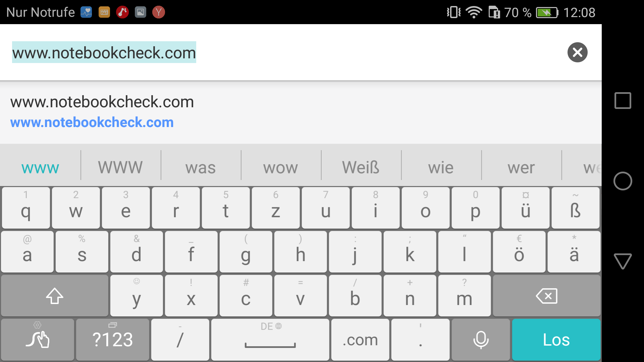Switch to ?123 symbols keyboard

113,340
